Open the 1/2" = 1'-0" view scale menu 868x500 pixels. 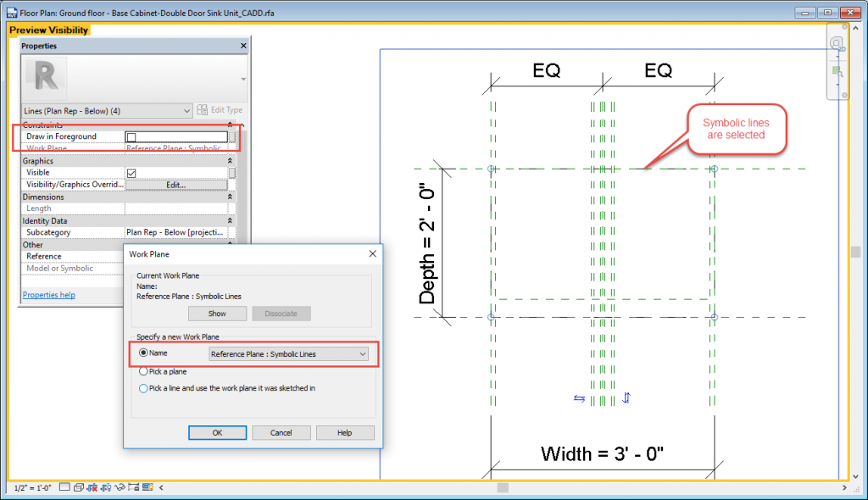(33, 488)
